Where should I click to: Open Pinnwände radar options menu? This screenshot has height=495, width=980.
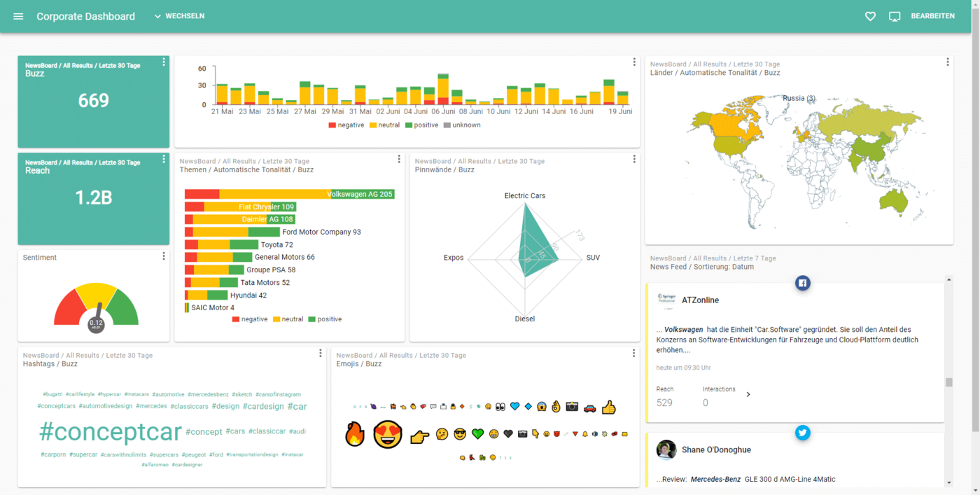(x=634, y=159)
